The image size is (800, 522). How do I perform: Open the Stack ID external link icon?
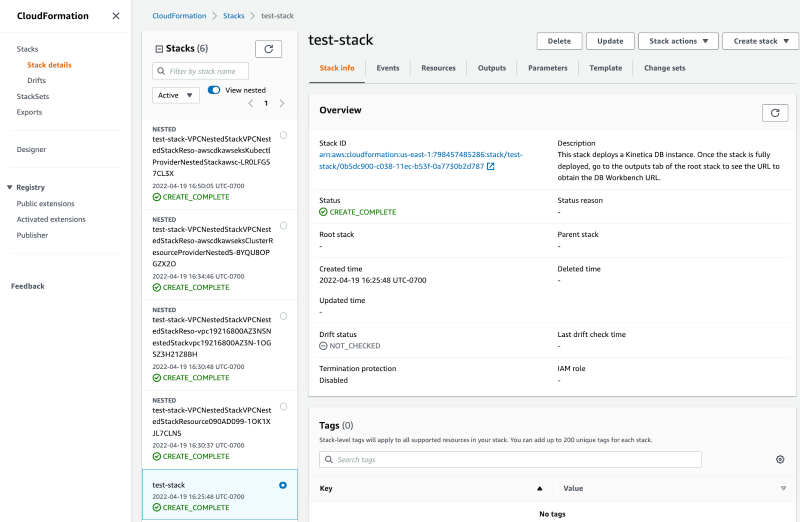[491, 166]
